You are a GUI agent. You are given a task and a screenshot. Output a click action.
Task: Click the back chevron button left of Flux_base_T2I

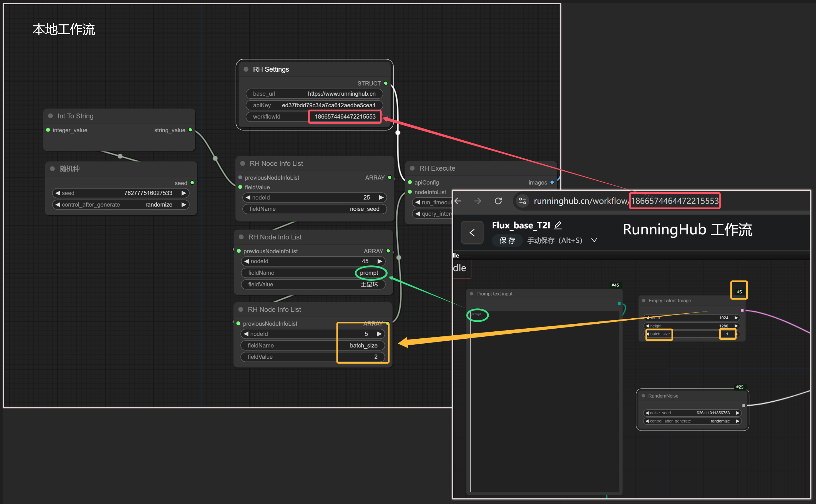[472, 232]
